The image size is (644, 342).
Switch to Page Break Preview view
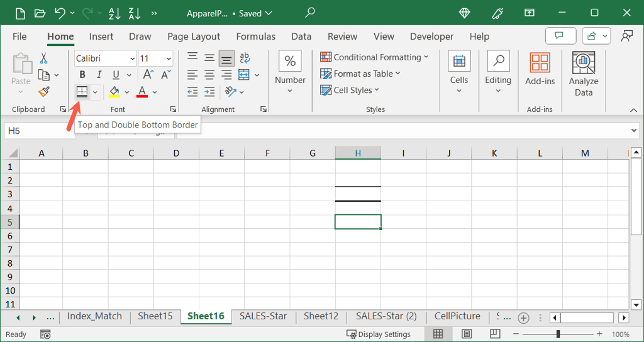[495, 334]
